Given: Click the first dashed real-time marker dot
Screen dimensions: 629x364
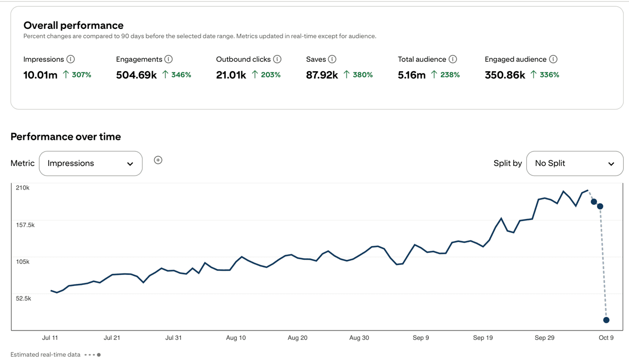Looking at the screenshot, I should (x=593, y=201).
